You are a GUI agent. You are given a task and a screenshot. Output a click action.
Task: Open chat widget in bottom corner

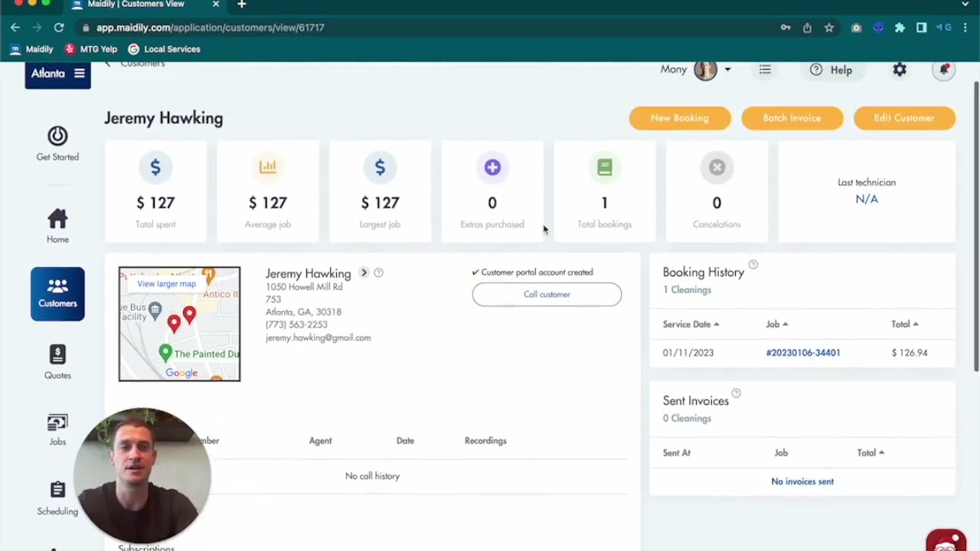pyautogui.click(x=946, y=540)
